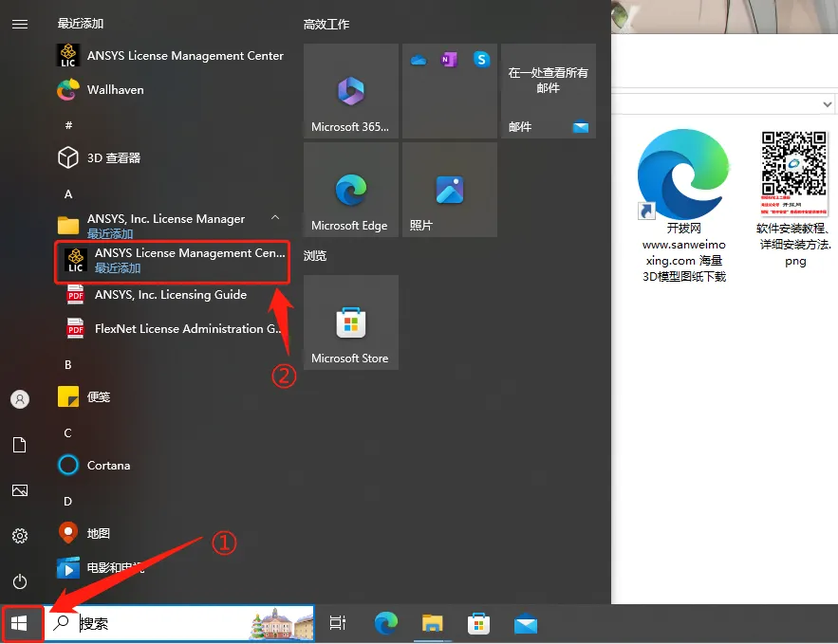838x644 pixels.
Task: Click the user account icon in the sidebar
Action: [20, 399]
